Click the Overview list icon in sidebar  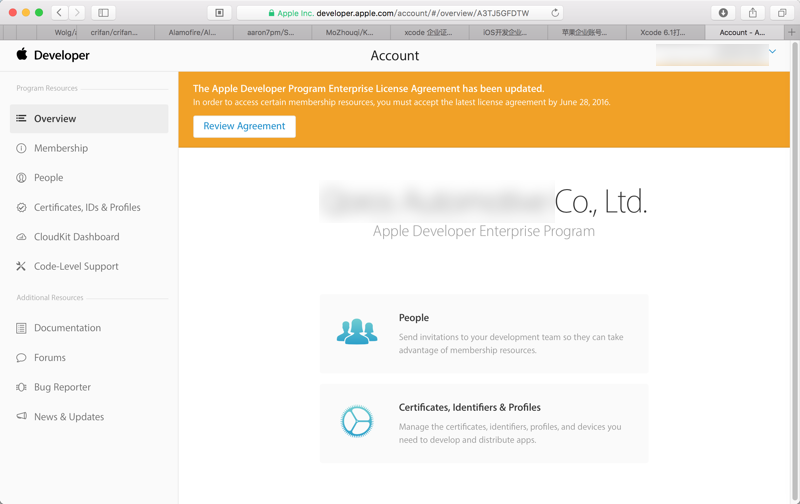click(21, 118)
